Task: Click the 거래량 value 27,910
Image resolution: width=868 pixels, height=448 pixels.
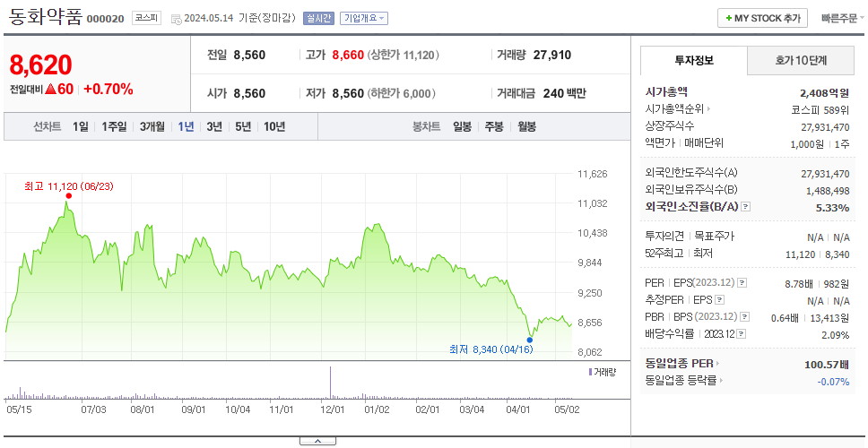Action: [551, 55]
